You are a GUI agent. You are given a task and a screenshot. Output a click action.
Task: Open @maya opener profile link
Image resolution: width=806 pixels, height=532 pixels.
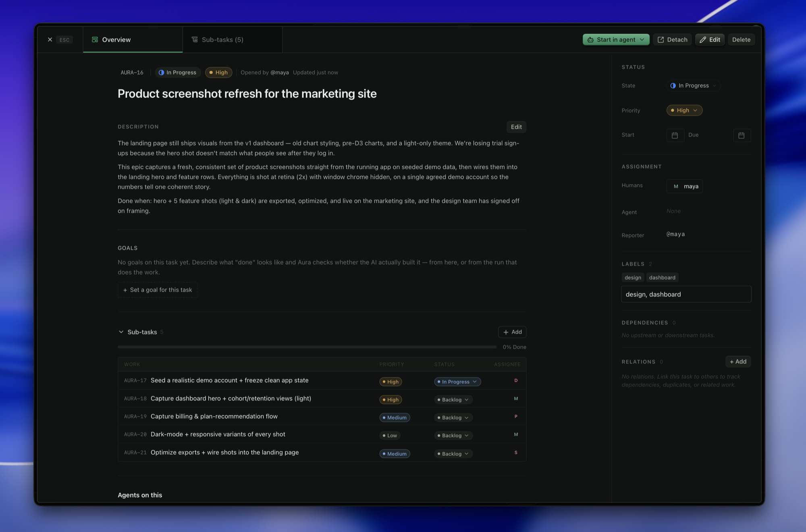pos(279,73)
